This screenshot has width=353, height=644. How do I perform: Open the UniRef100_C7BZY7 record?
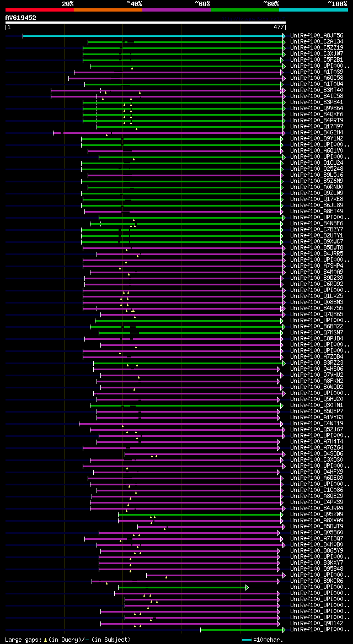[317, 230]
